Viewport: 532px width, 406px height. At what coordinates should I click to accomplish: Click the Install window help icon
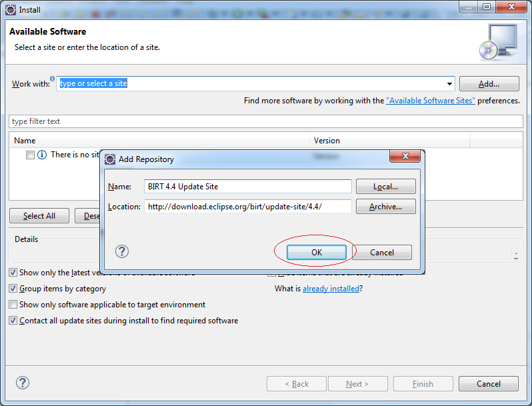click(23, 383)
